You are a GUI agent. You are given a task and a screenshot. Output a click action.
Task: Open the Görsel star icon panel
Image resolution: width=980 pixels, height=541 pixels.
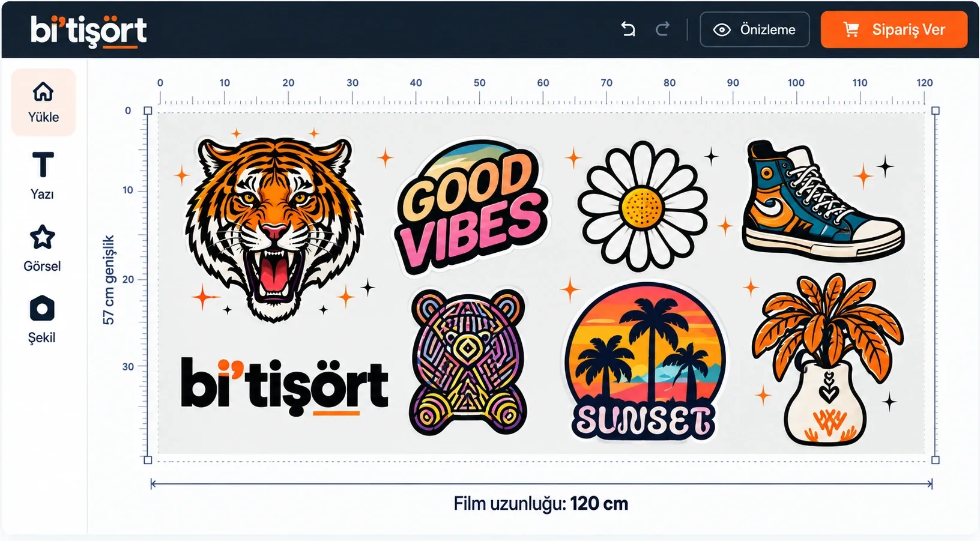(x=42, y=249)
